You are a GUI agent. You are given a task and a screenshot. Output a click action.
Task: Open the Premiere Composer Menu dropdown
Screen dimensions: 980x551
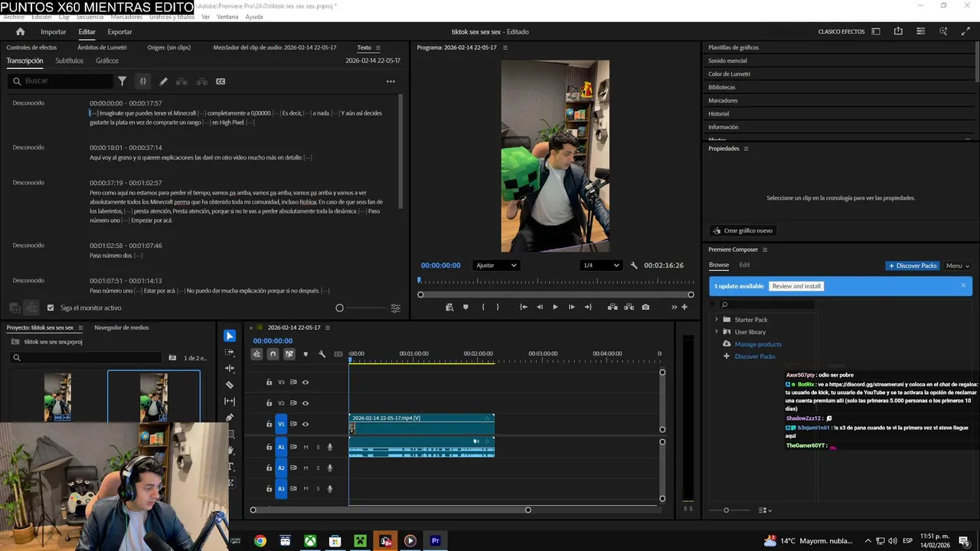pos(957,266)
